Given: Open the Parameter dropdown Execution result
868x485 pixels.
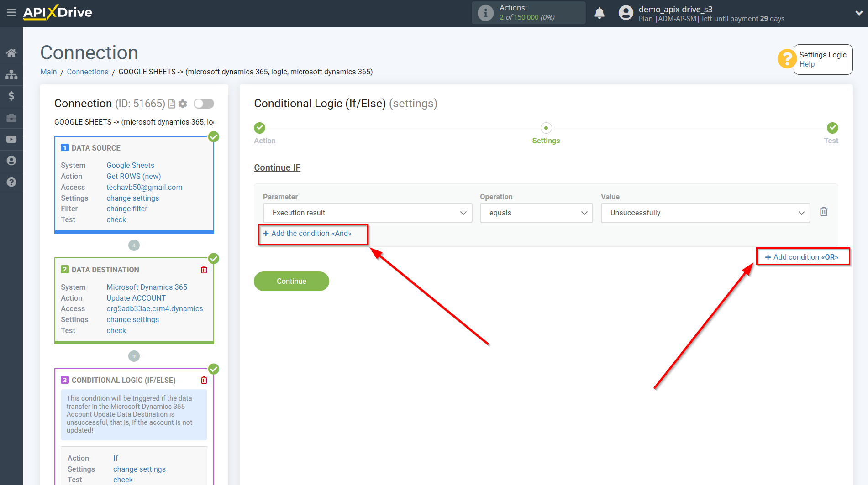Looking at the screenshot, I should (x=368, y=213).
